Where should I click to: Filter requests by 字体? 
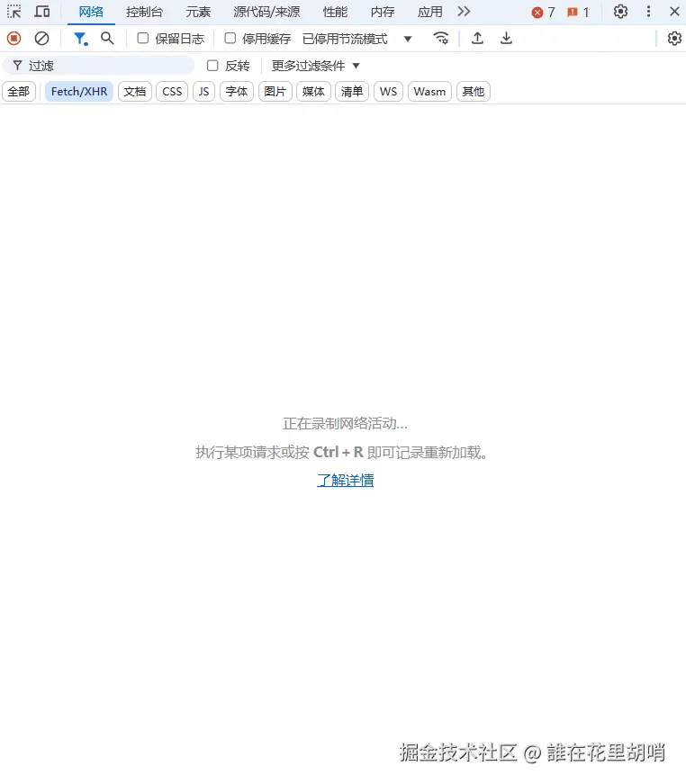tap(237, 92)
